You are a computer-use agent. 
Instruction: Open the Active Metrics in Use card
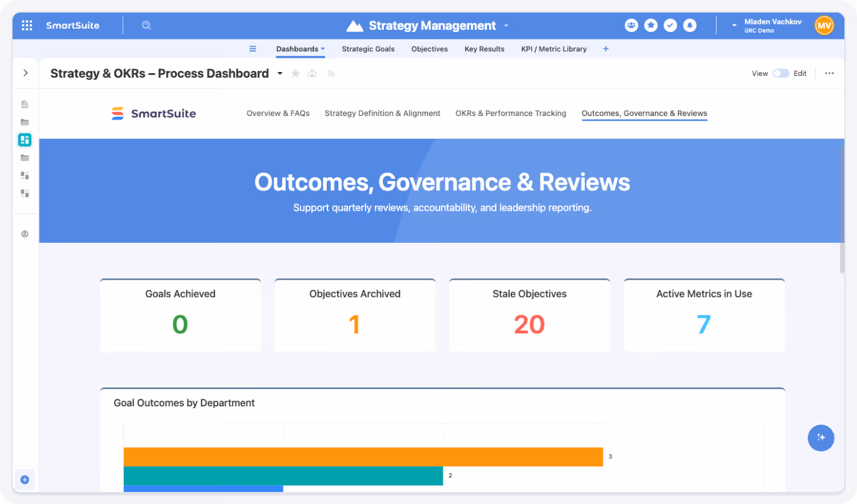704,315
